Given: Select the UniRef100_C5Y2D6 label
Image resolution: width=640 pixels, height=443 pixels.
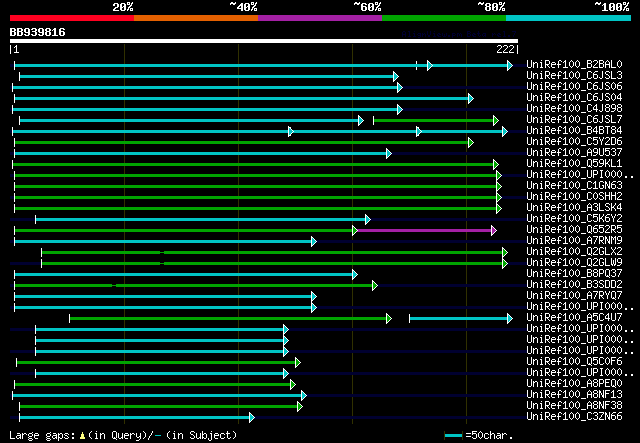Looking at the screenshot, I should point(574,142).
